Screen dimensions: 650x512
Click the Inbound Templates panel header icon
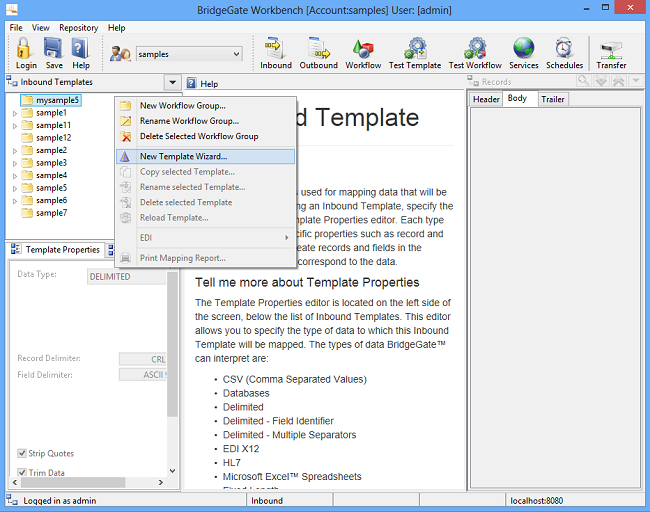tap(12, 82)
